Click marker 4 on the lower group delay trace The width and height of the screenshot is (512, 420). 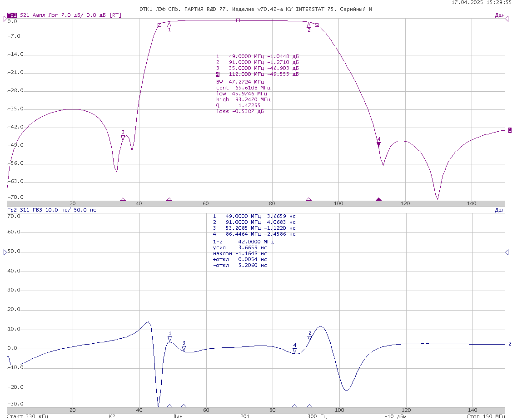[x=294, y=351]
